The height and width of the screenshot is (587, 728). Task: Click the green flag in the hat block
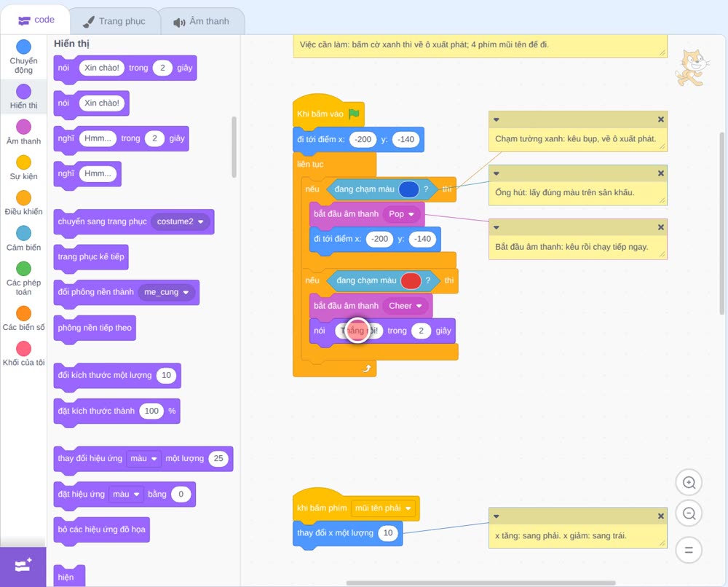coord(355,114)
